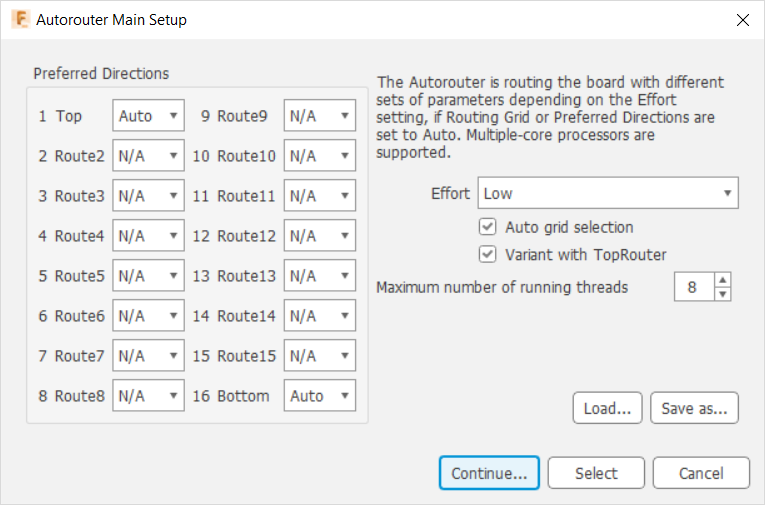Click the Fusion app icon in title bar
The image size is (765, 505).
coord(19,20)
